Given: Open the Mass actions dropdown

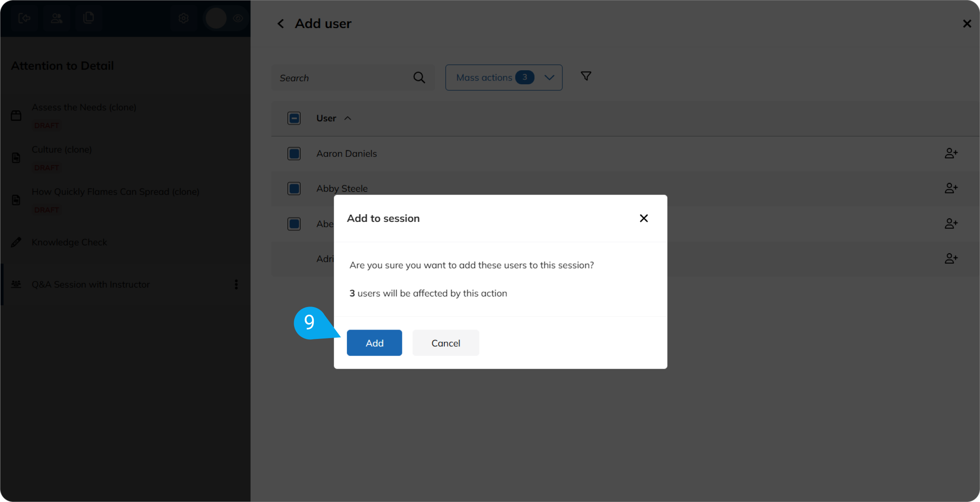Looking at the screenshot, I should (504, 77).
